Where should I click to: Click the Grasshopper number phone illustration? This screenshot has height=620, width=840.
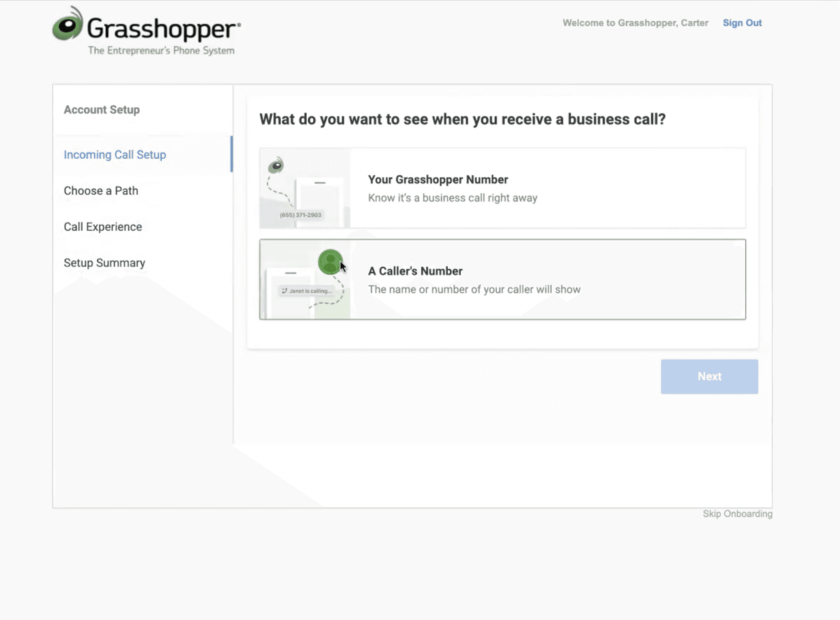305,188
